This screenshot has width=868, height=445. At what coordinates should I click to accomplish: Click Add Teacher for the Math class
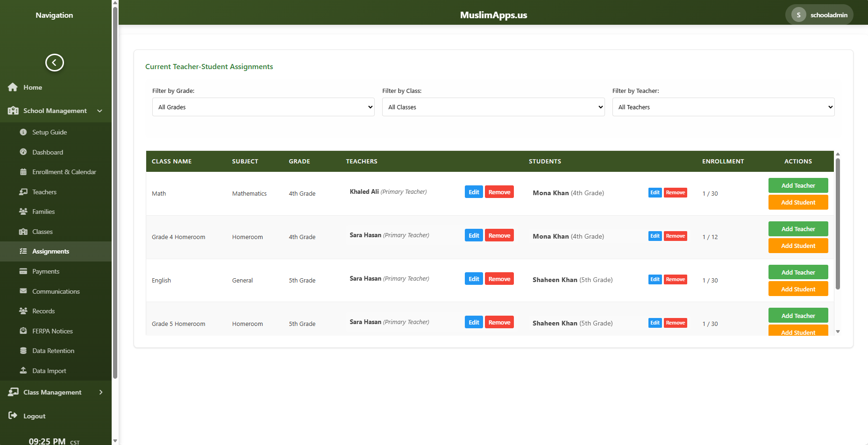pyautogui.click(x=798, y=185)
